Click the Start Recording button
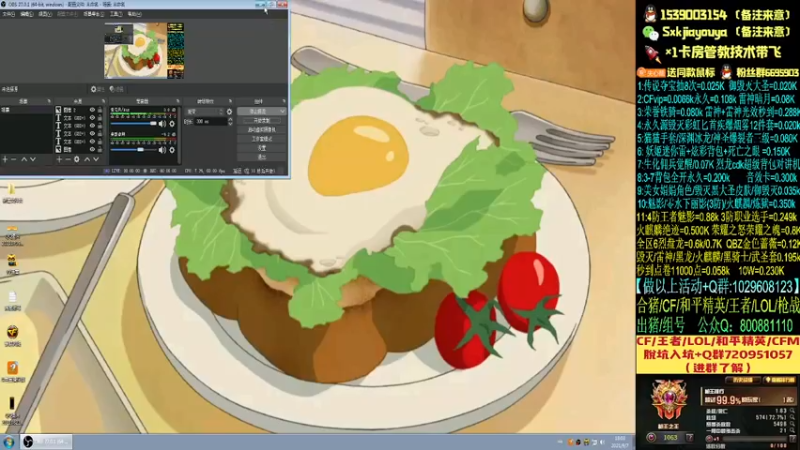Image resolution: width=800 pixels, height=450 pixels. [x=262, y=120]
